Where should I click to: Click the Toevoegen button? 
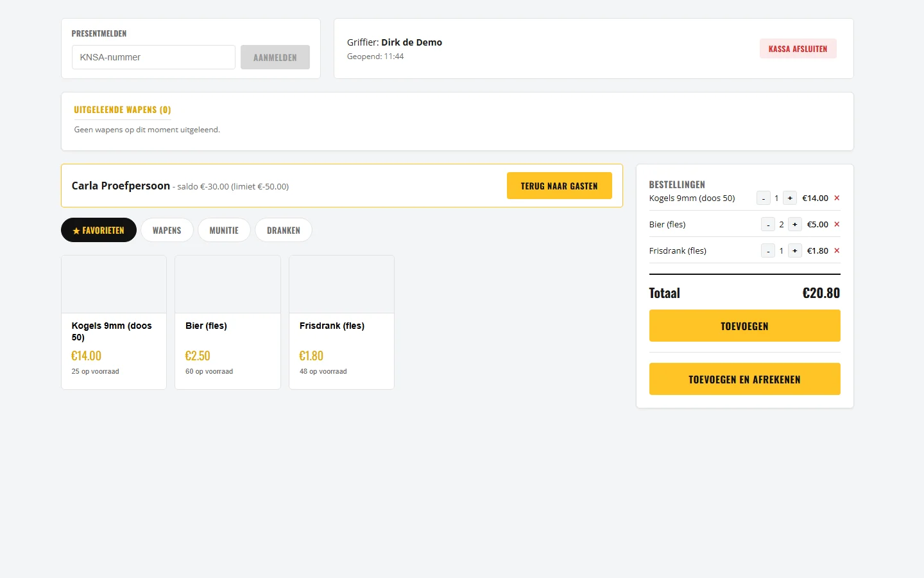[744, 326]
